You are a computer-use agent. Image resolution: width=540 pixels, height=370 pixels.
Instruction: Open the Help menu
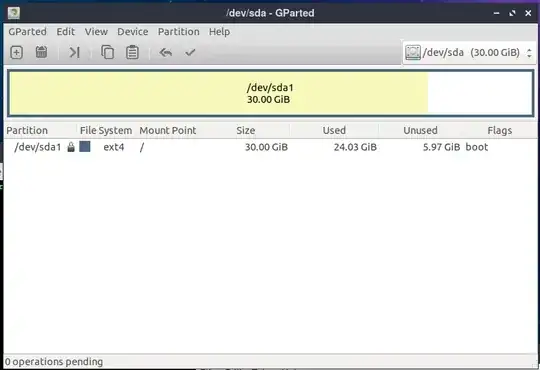219,32
